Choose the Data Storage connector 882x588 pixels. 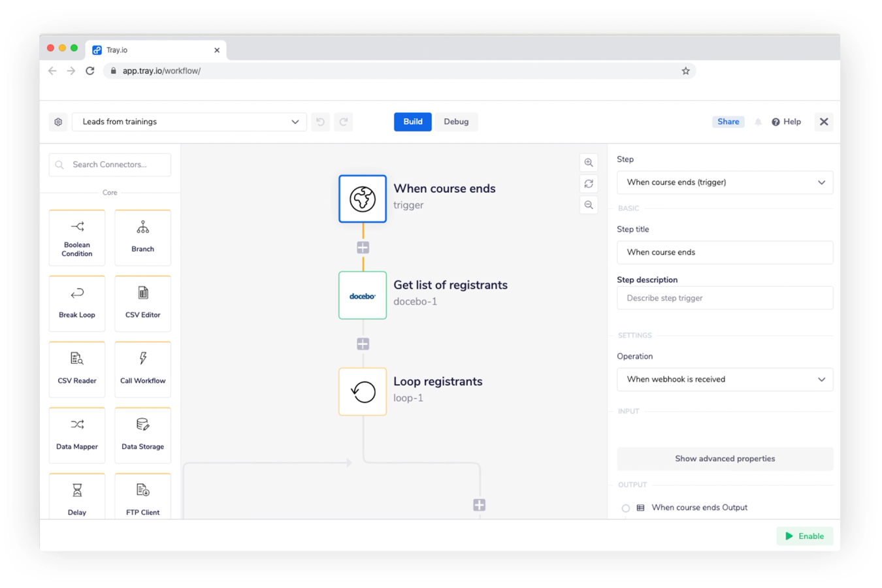(x=142, y=436)
